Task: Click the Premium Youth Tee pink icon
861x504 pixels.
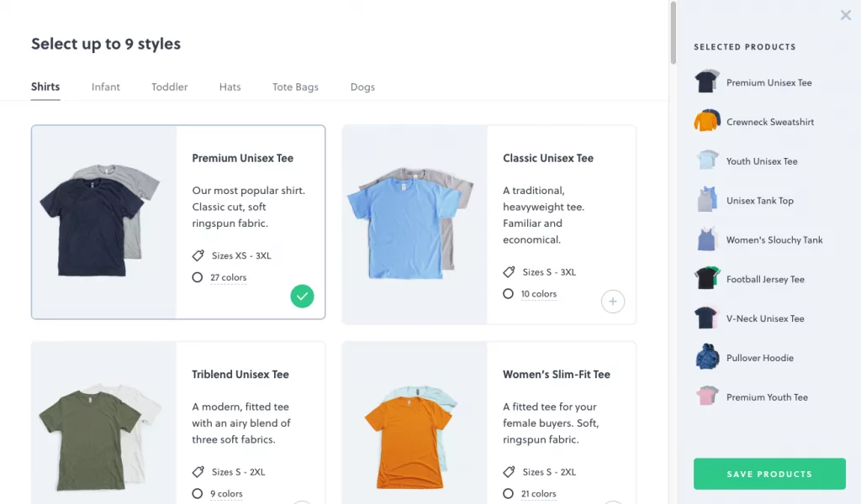Action: 707,396
